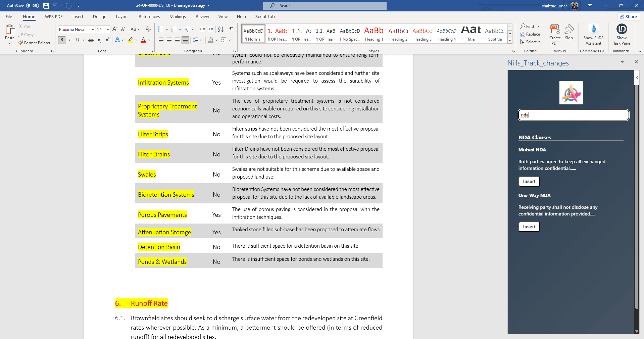Image resolution: width=644 pixels, height=339 pixels.
Task: Click the font color button
Action: pyautogui.click(x=143, y=40)
